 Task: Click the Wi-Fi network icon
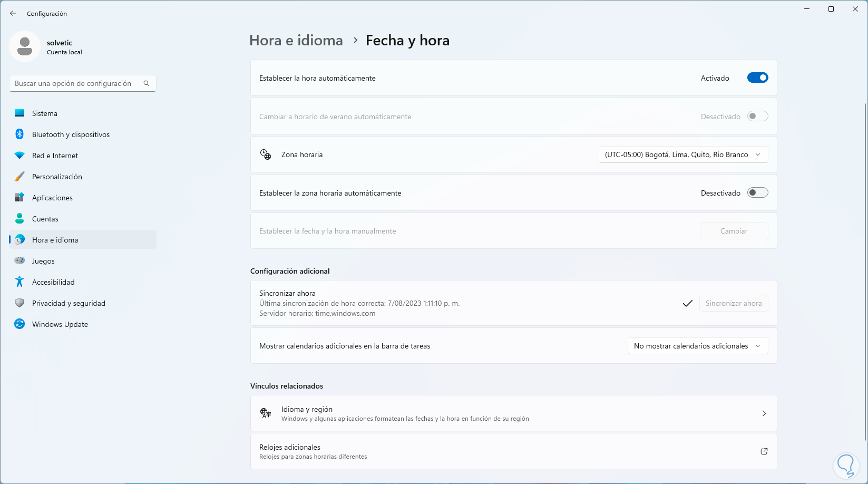pyautogui.click(x=19, y=156)
